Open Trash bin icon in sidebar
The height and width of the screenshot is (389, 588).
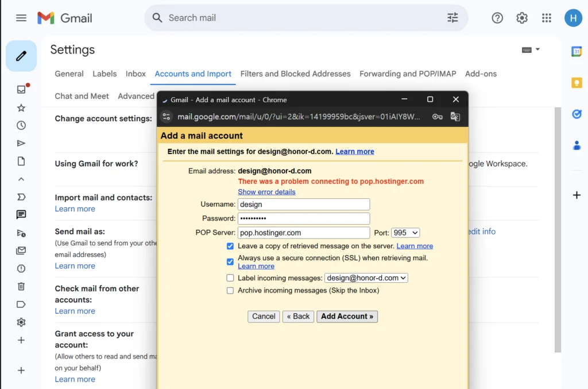pos(21,287)
